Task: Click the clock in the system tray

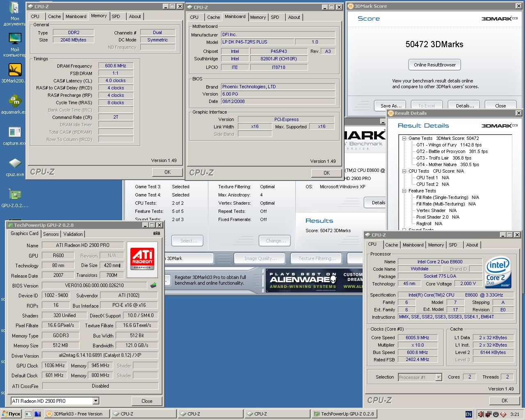Action: point(515,414)
